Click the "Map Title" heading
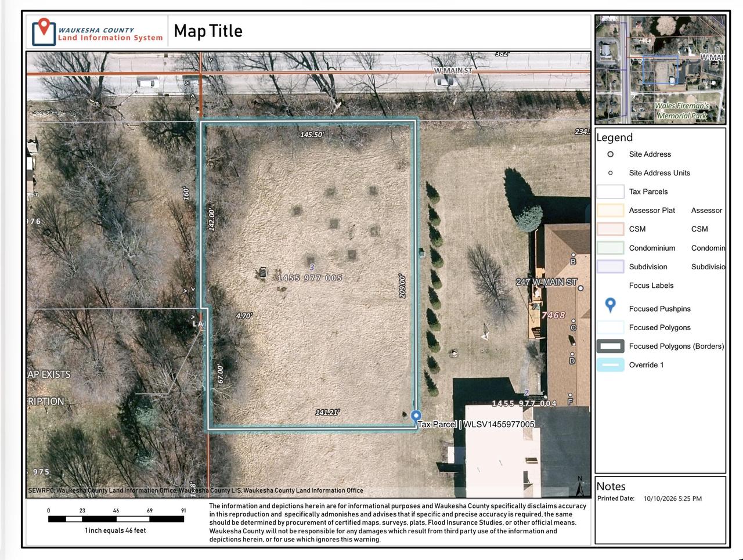 click(208, 31)
